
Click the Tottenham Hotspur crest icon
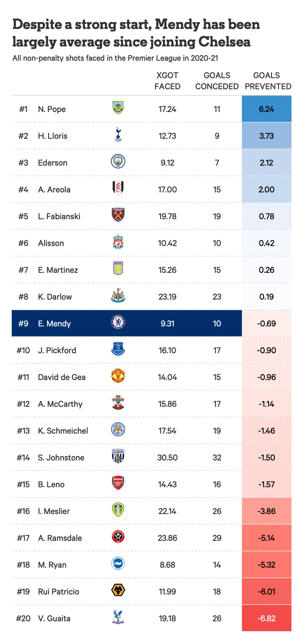pyautogui.click(x=118, y=134)
